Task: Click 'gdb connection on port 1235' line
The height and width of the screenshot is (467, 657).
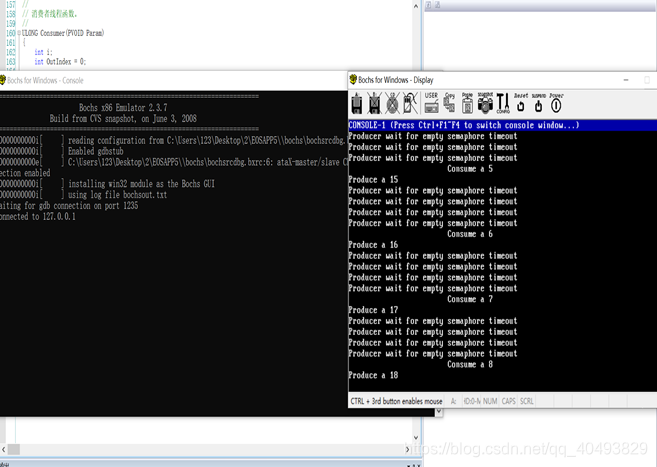Action: point(69,206)
